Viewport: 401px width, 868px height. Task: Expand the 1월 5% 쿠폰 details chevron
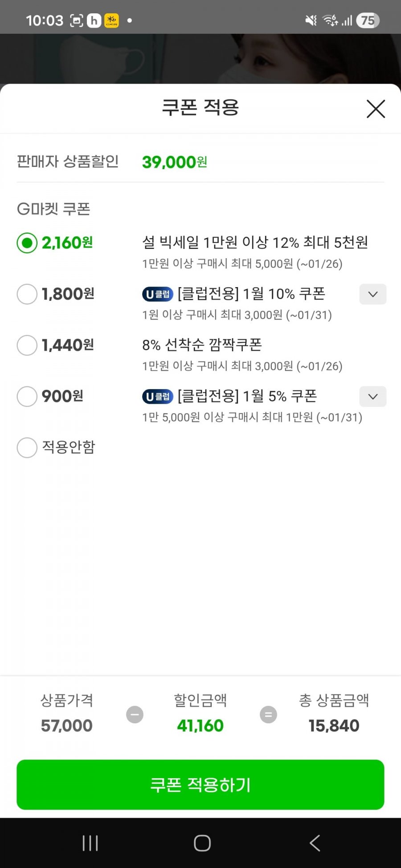tap(372, 397)
